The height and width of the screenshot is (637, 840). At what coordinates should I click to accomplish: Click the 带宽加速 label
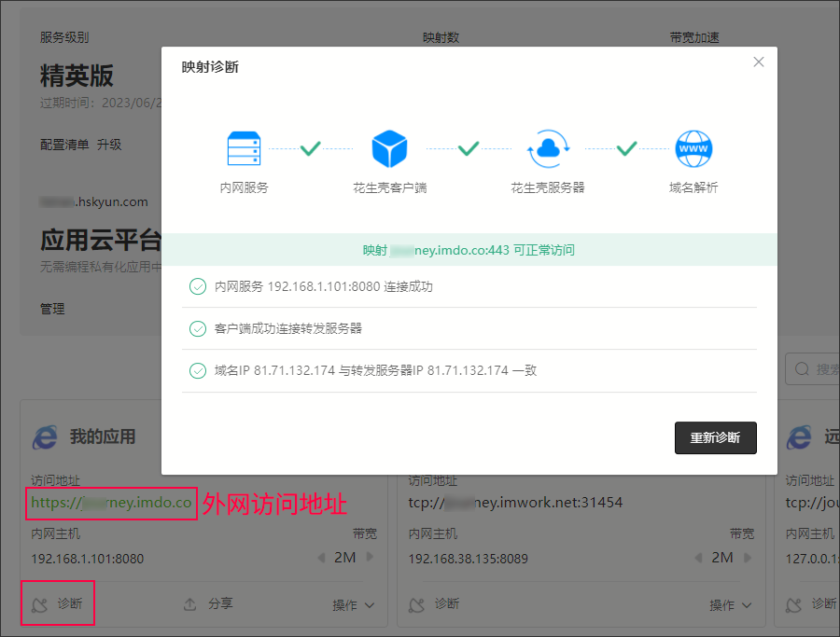(694, 37)
